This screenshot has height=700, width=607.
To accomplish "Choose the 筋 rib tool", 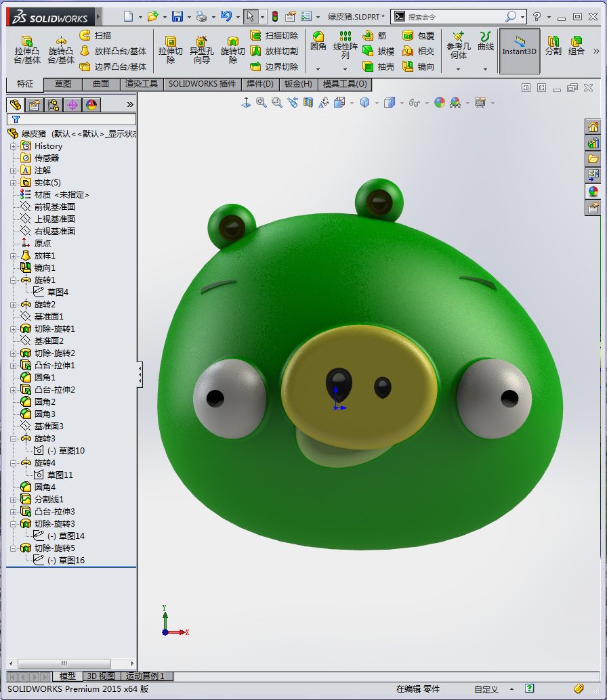I will click(375, 35).
